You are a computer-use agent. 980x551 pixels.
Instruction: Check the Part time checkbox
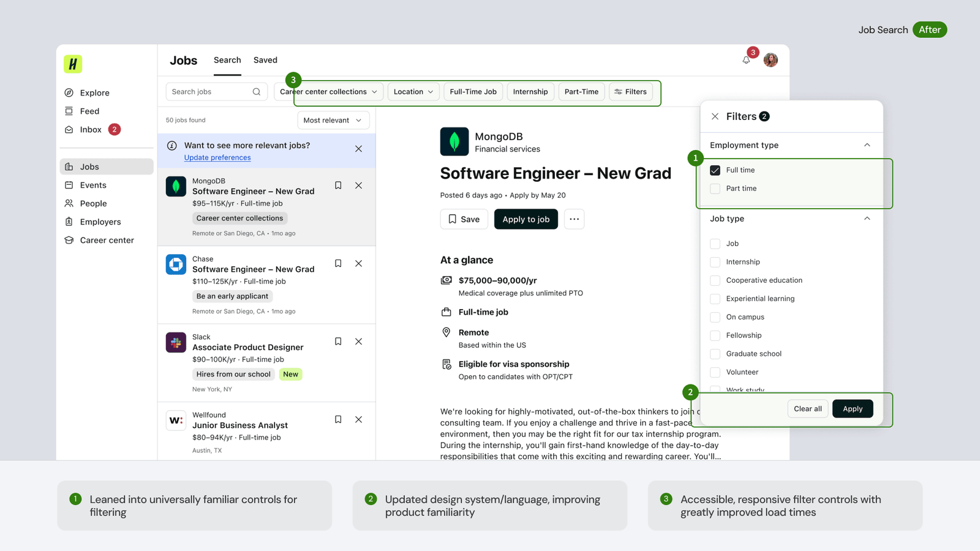715,189
